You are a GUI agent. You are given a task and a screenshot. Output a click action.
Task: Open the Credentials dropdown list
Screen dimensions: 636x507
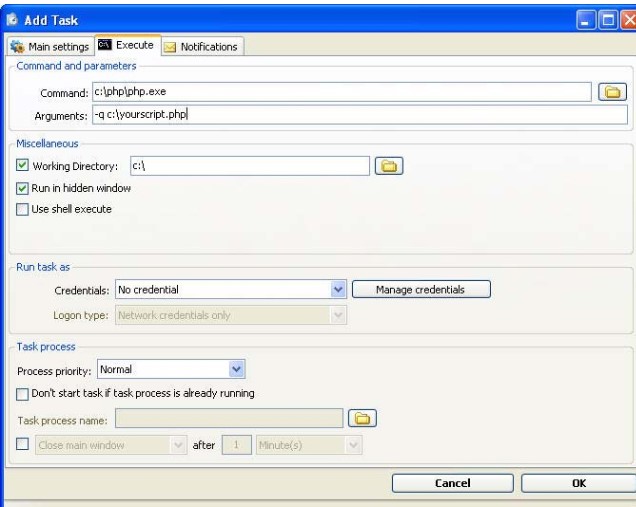(x=338, y=290)
